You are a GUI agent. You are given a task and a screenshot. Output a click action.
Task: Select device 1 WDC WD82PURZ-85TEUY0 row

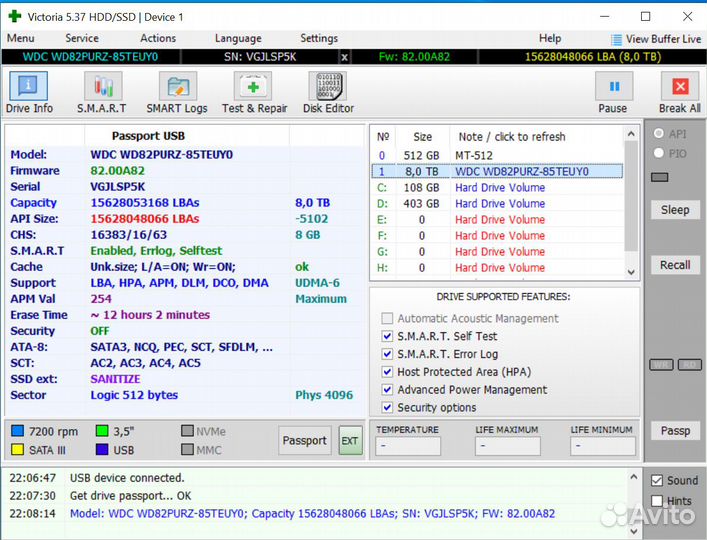(497, 171)
